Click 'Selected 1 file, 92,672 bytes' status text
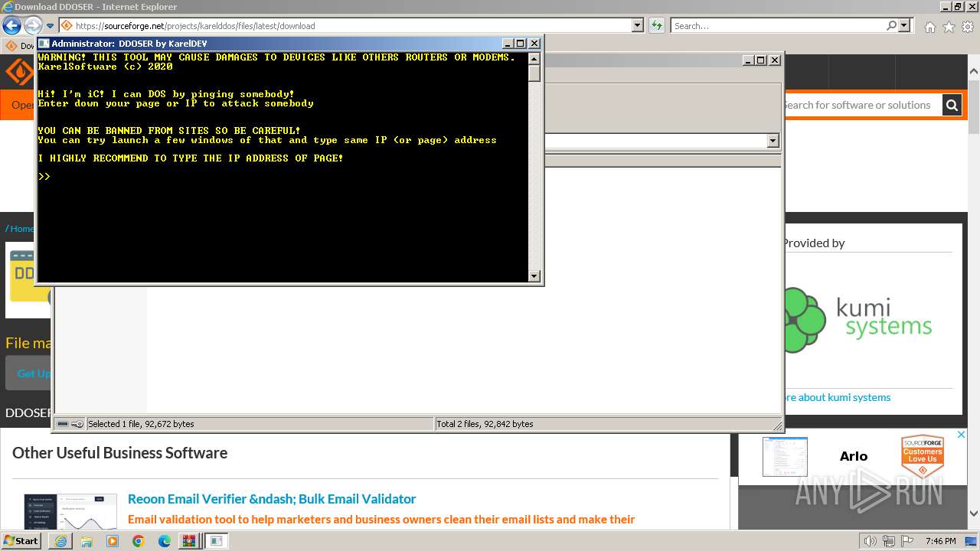Viewport: 980px width, 551px height. (x=141, y=424)
